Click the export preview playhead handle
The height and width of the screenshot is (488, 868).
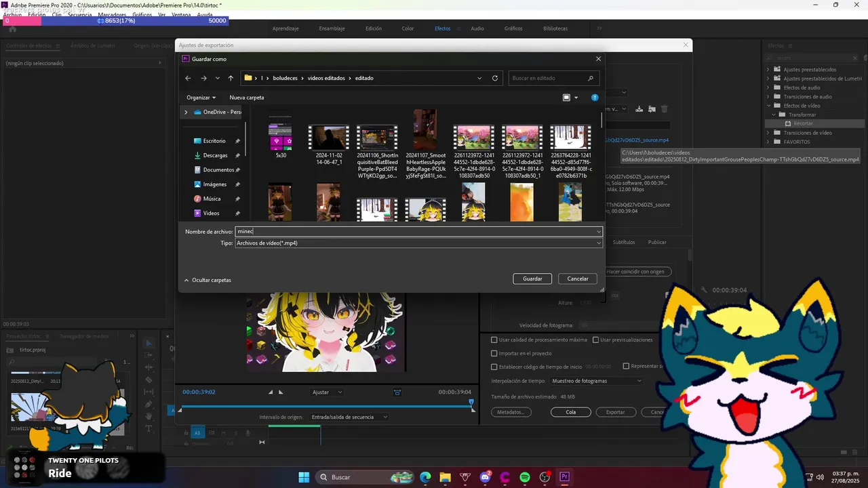[472, 402]
